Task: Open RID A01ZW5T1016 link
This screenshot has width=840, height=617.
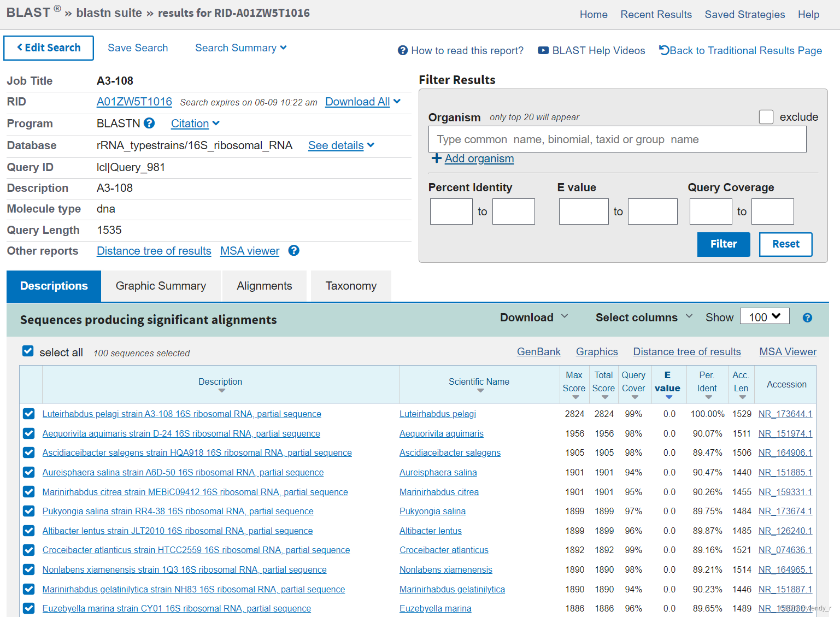Action: (x=134, y=102)
